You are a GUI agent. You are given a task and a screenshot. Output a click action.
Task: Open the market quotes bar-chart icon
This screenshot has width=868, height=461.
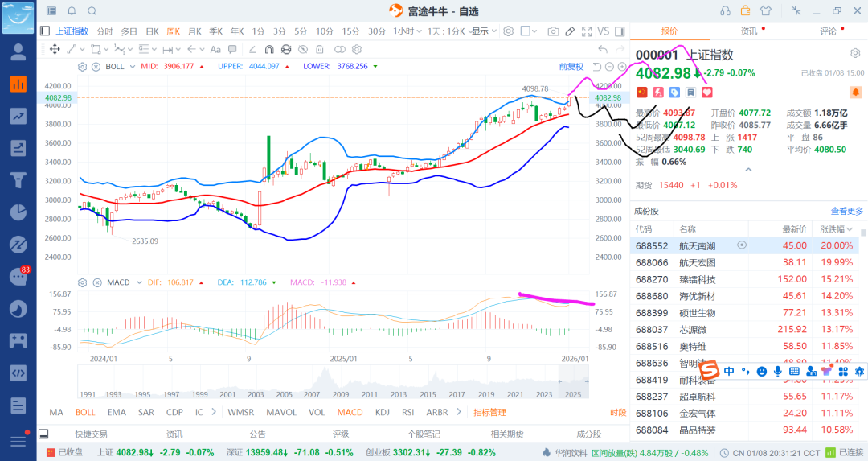(18, 84)
